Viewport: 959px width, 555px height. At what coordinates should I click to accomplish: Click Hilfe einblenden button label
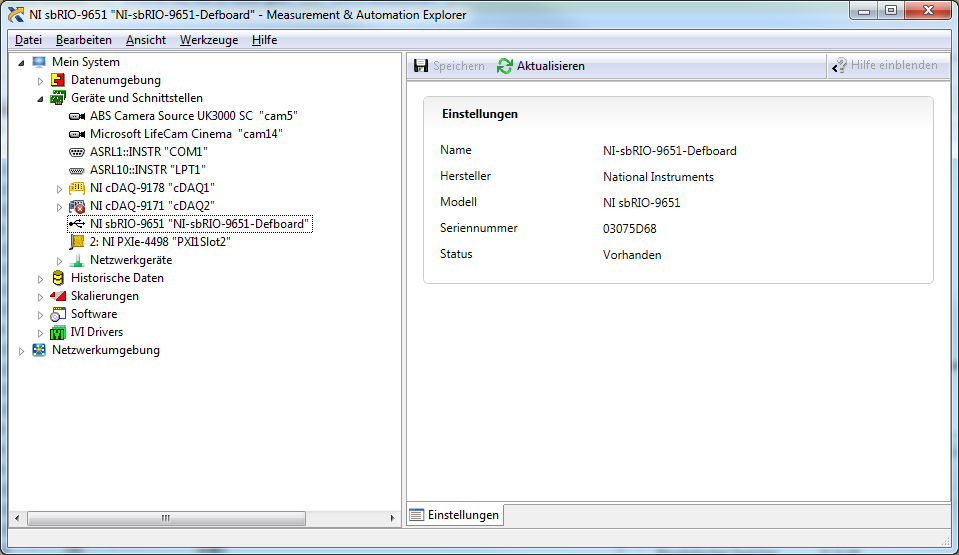[894, 65]
